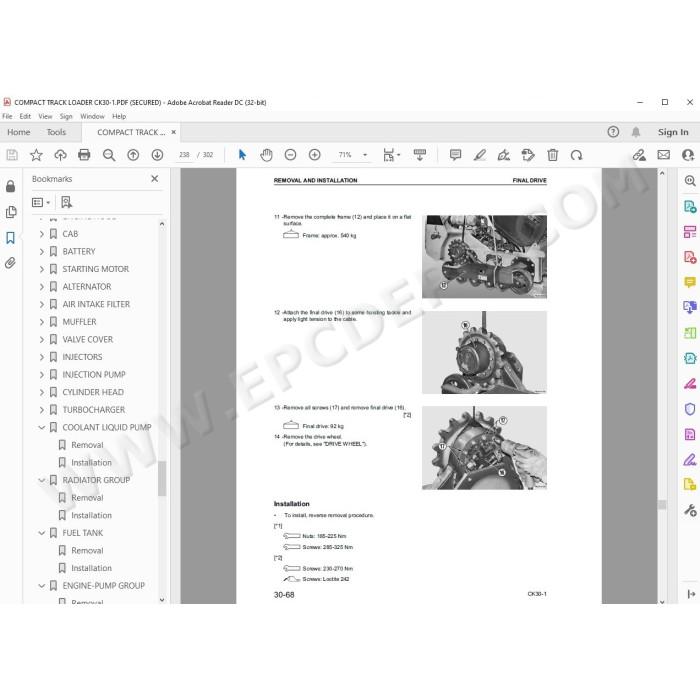
Task: Collapse the FUEL TANK bookmark
Action: click(x=42, y=533)
